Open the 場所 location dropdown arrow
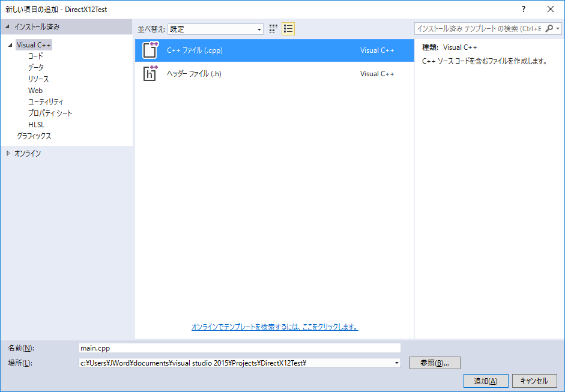The image size is (565, 392). [396, 363]
